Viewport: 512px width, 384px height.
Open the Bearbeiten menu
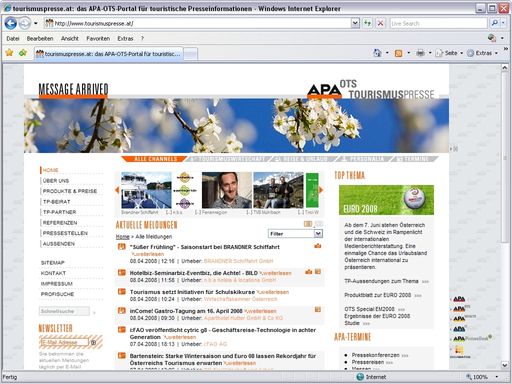pos(40,39)
